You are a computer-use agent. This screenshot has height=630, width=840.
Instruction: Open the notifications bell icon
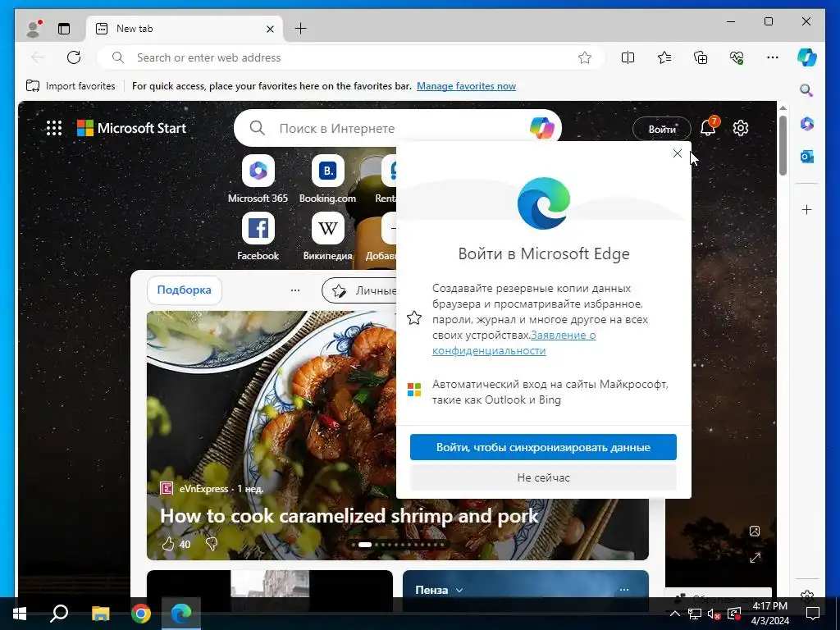(708, 128)
